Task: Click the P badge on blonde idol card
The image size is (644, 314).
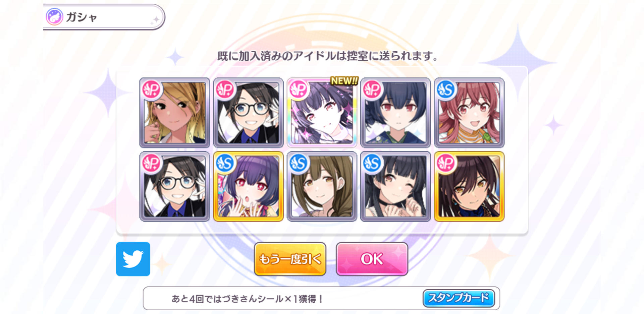Action: tap(152, 89)
